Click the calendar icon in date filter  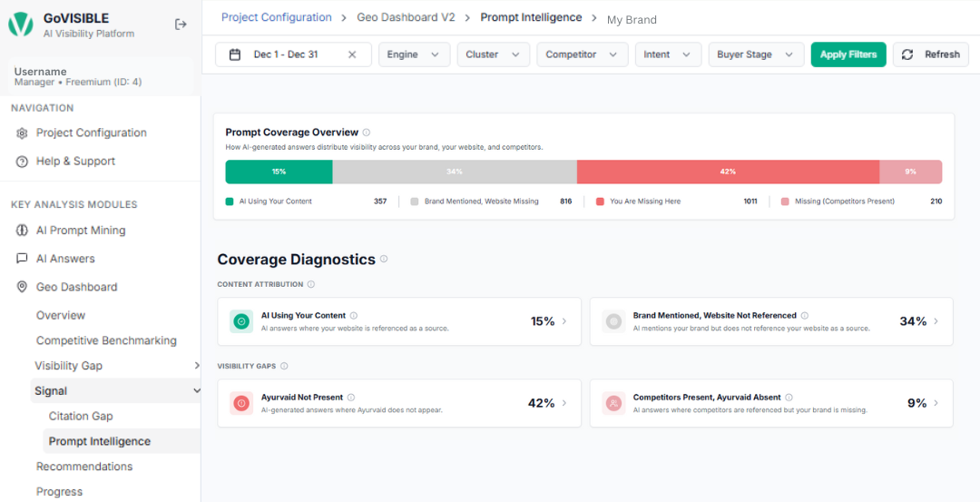(235, 55)
